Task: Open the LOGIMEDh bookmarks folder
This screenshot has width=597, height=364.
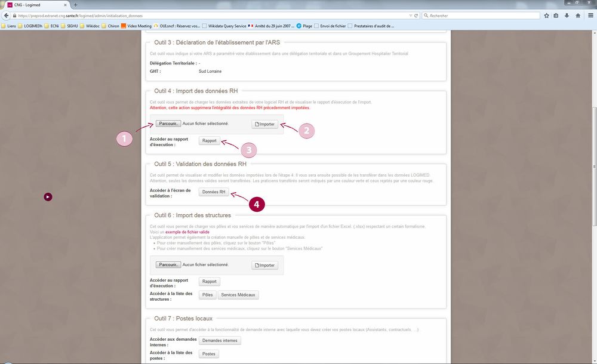Action: click(x=30, y=26)
